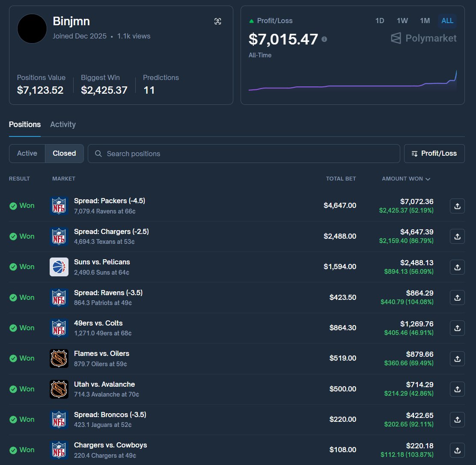
Task: Open the 49ers vs. Colts market
Action: 98,323
